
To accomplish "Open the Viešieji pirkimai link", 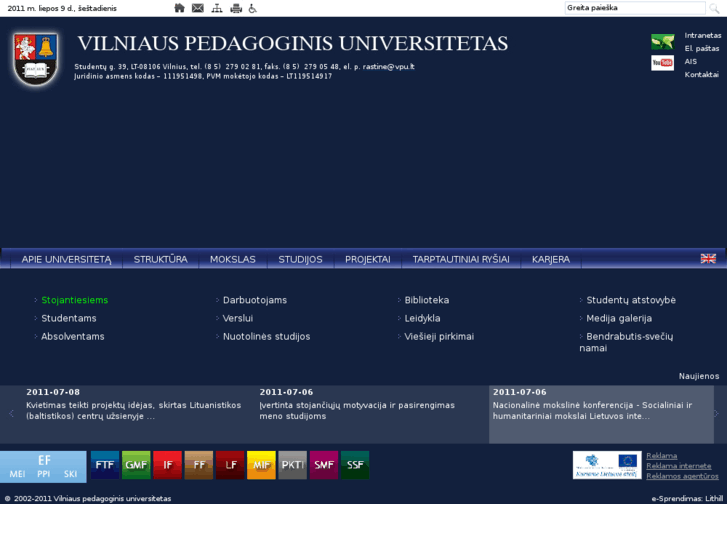I will (x=439, y=336).
